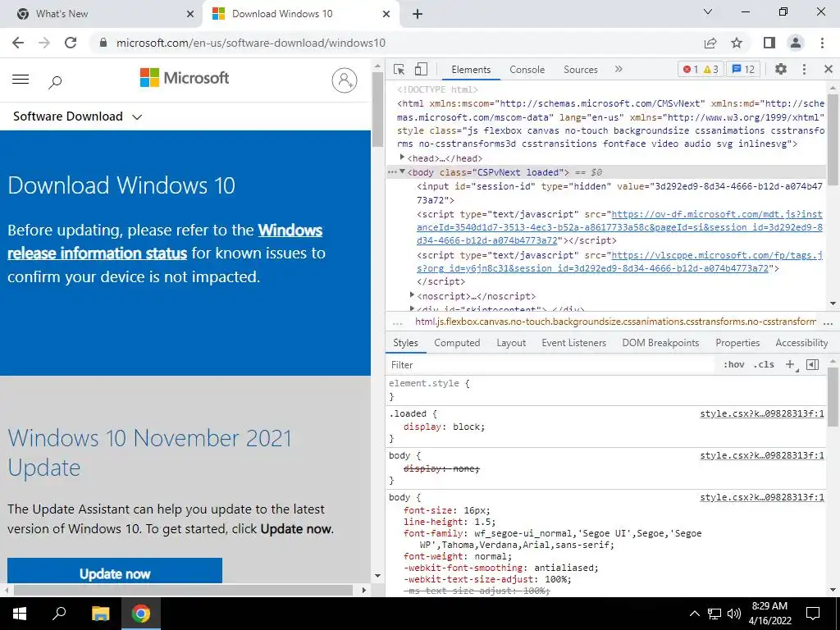840x630 pixels.
Task: Open the ov-df.microsoft.com mdt.js script link
Action: [x=619, y=227]
